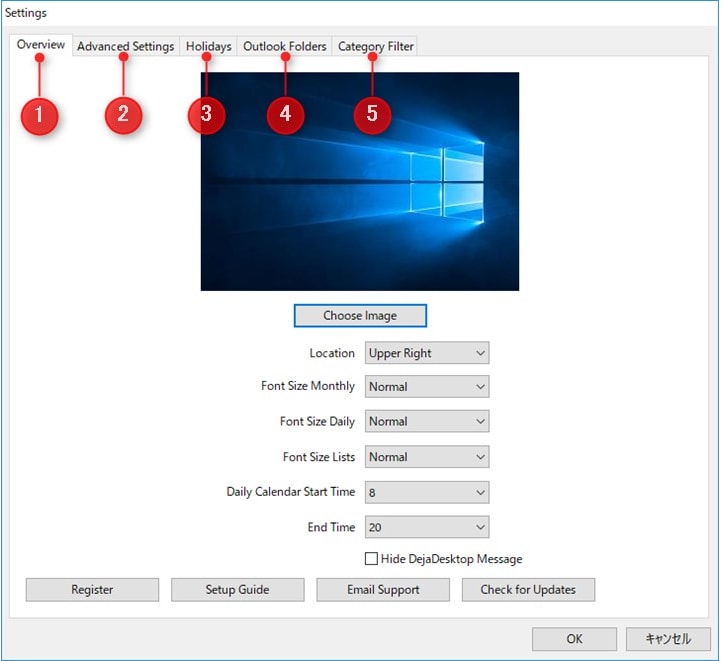Viewport: 722px width, 661px height.
Task: Enable Hide DejaDesktop Message checkbox
Action: pos(371,559)
